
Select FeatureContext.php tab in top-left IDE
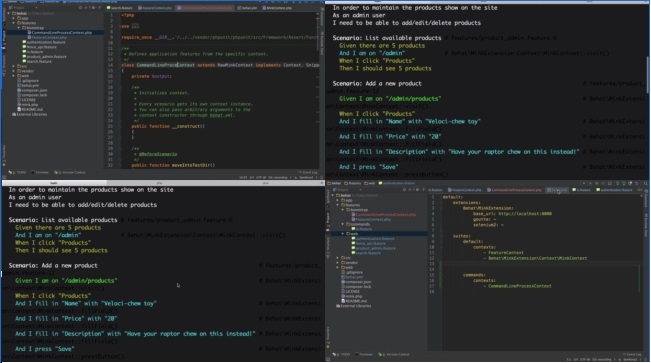pos(155,8)
